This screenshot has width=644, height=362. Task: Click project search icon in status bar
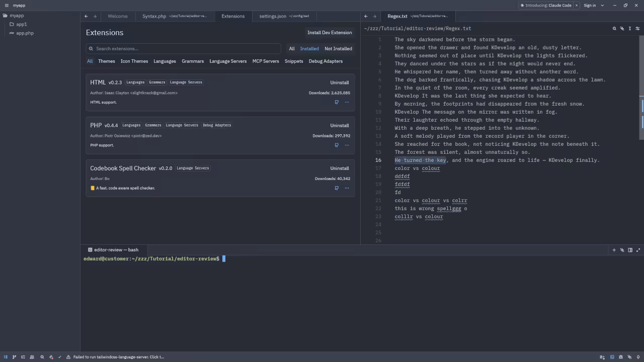coord(42,357)
